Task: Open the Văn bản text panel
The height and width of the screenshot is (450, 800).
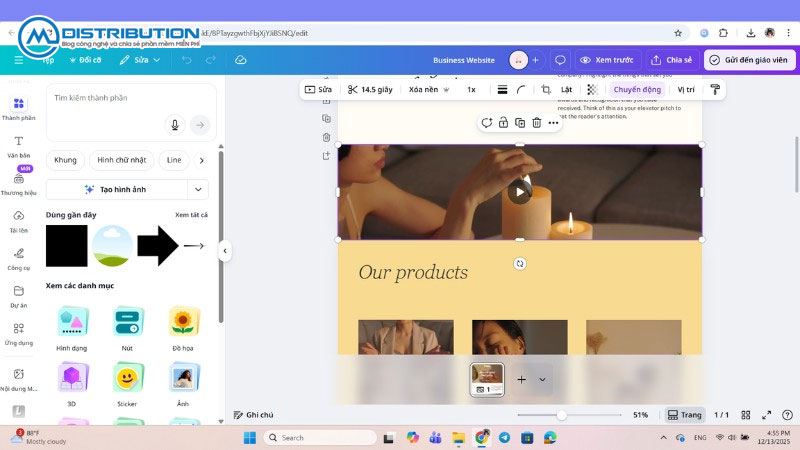Action: 19,147
